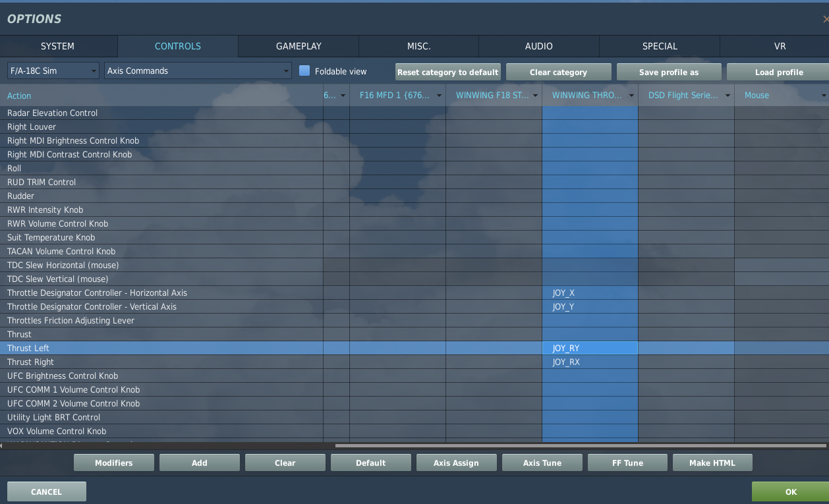The image size is (829, 504).
Task: Select the Radar Elevation Control row
Action: coord(414,113)
